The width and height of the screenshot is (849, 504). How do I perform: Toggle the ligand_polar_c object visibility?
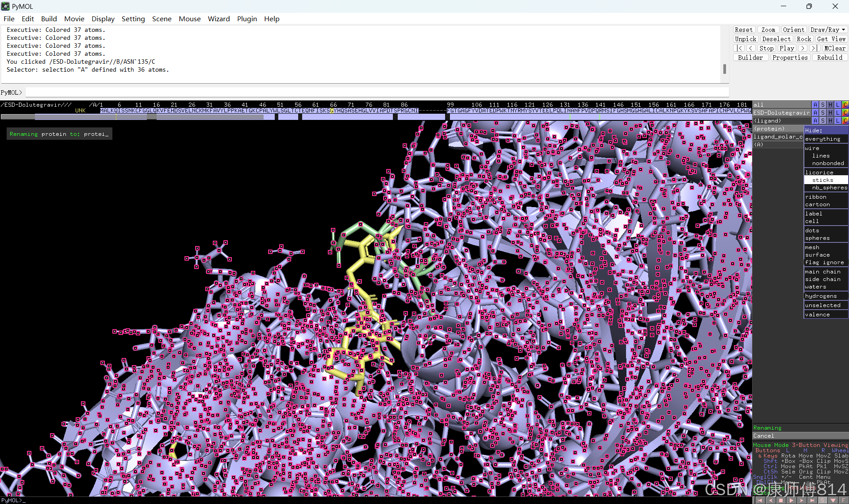pos(778,137)
